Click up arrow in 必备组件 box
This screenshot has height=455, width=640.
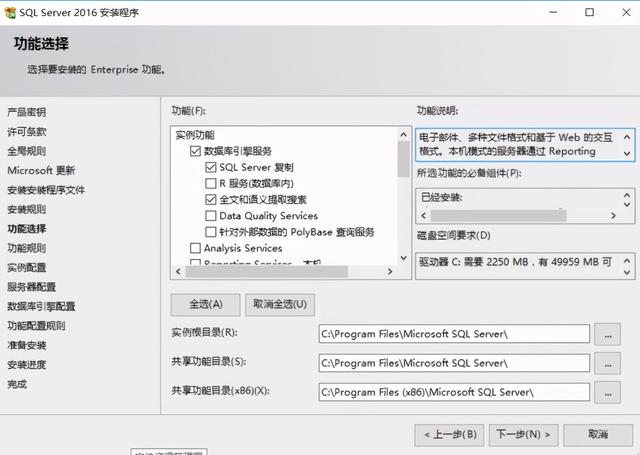pos(627,195)
